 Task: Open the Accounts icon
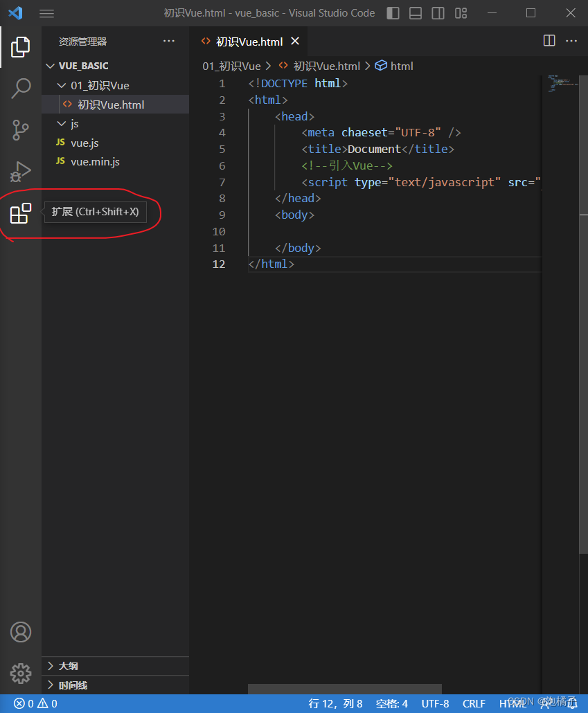[x=21, y=632]
